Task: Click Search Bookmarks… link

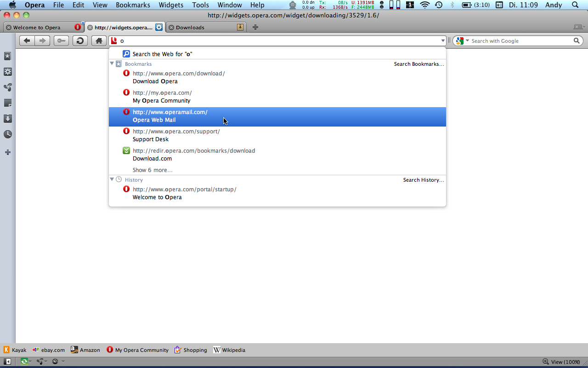Action: coord(418,64)
